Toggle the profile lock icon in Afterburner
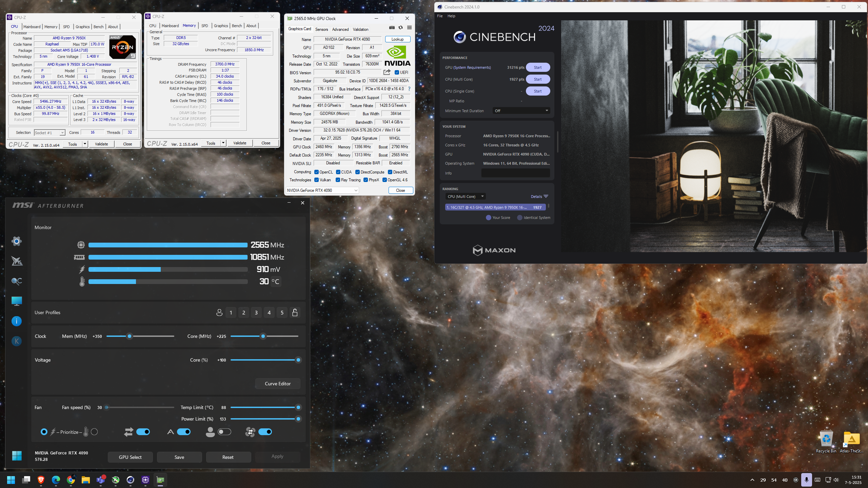Screen dimensions: 868x488 295,312
